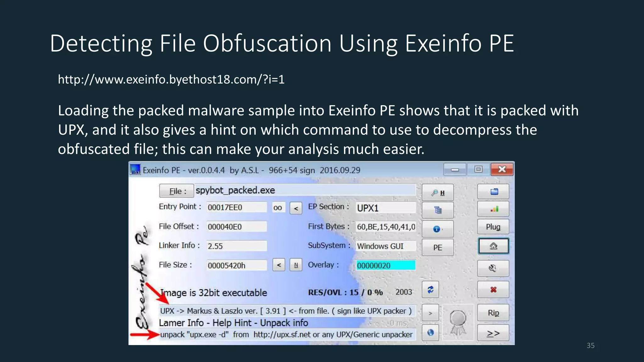Image resolution: width=644 pixels, height=362 pixels.
Task: Click the home icon button
Action: 493,246
